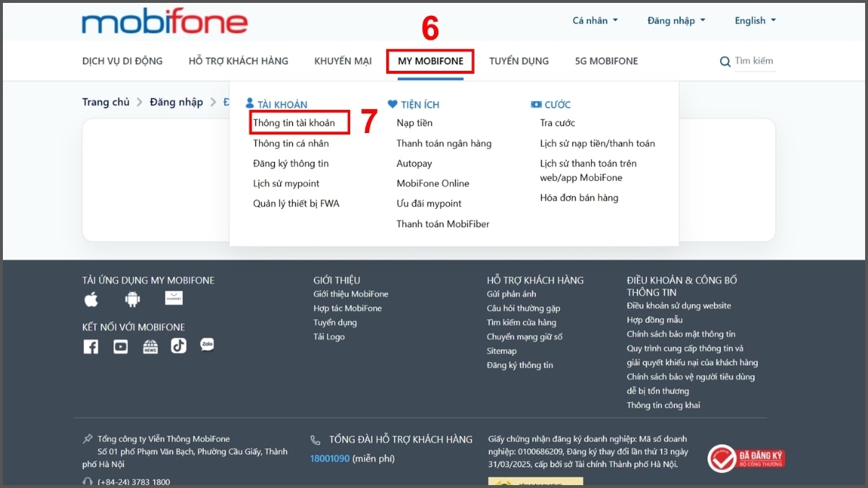Click the 18001090 hotline link

[x=330, y=458]
